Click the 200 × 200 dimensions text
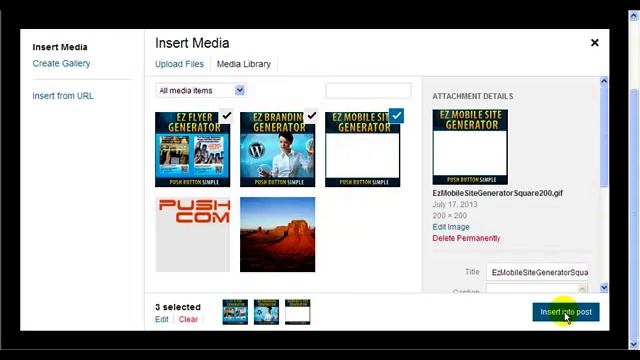This screenshot has width=640, height=360. (450, 216)
